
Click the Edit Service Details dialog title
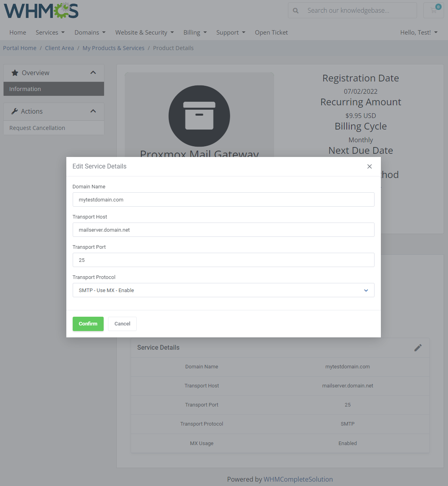coord(99,167)
